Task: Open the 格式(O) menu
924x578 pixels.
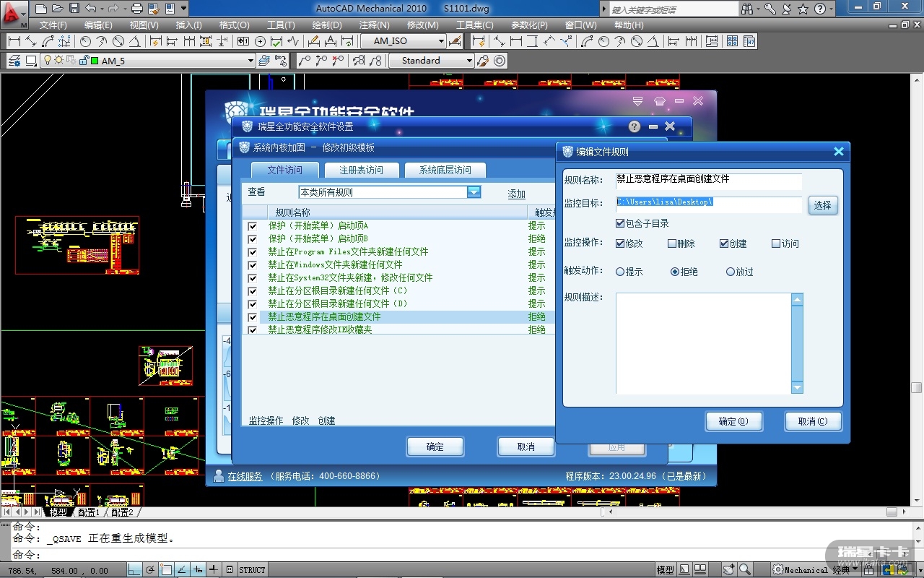Action: (234, 25)
